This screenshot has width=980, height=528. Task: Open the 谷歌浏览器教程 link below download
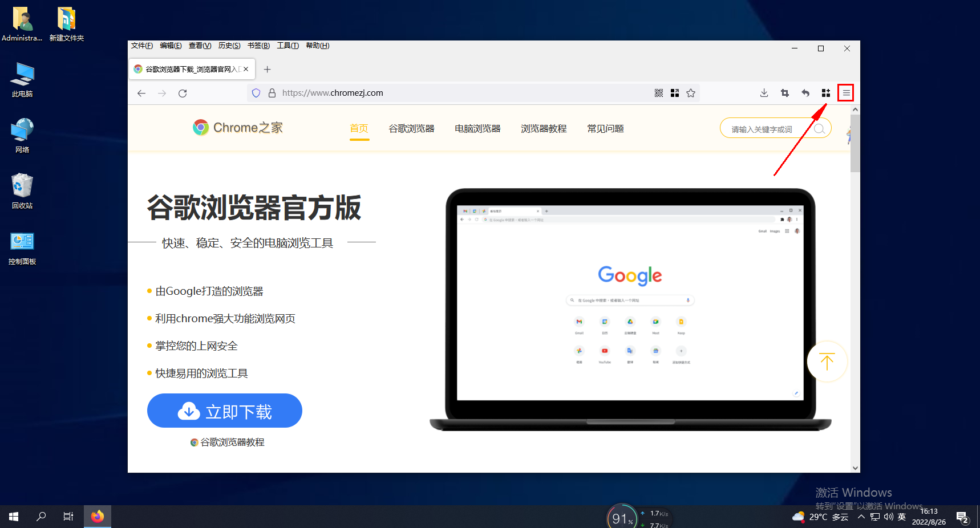tap(227, 442)
